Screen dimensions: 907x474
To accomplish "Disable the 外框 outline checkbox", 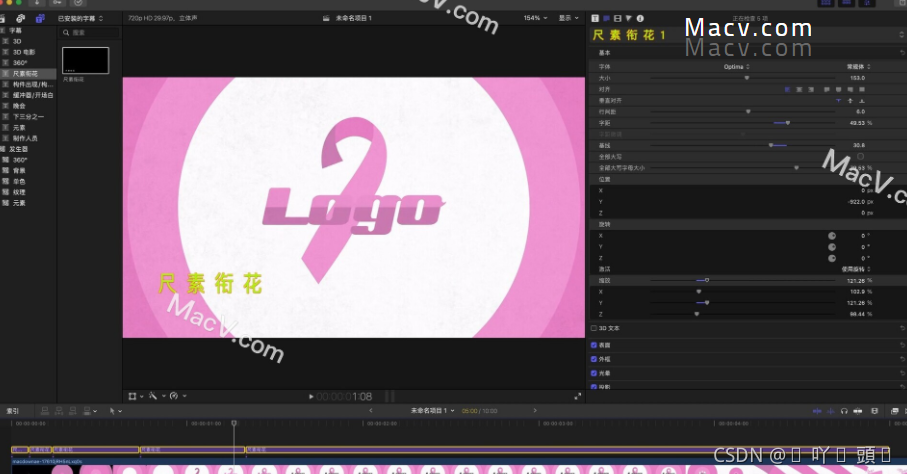I will click(x=594, y=359).
